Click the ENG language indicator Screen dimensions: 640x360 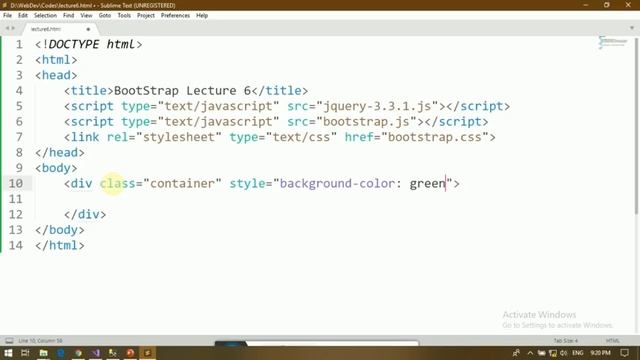pos(578,353)
